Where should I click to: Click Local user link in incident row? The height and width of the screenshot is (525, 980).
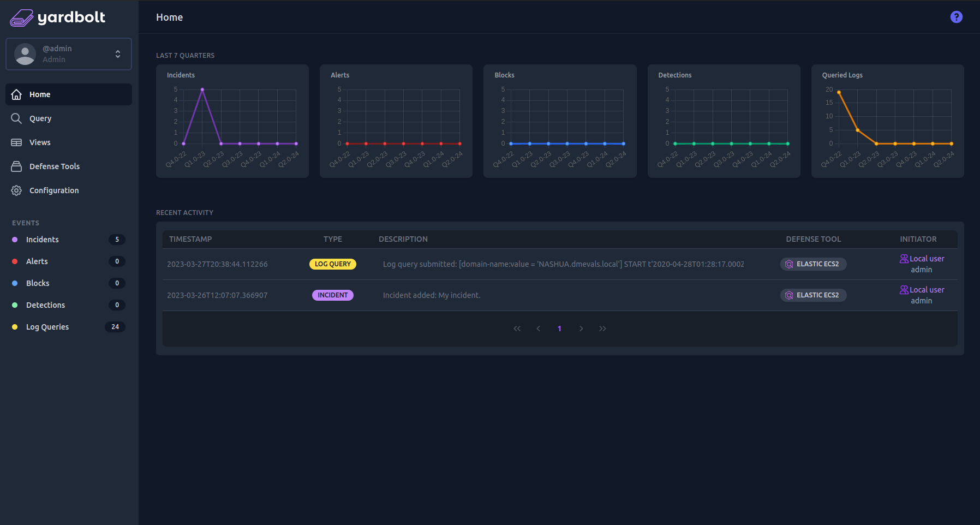tap(927, 290)
